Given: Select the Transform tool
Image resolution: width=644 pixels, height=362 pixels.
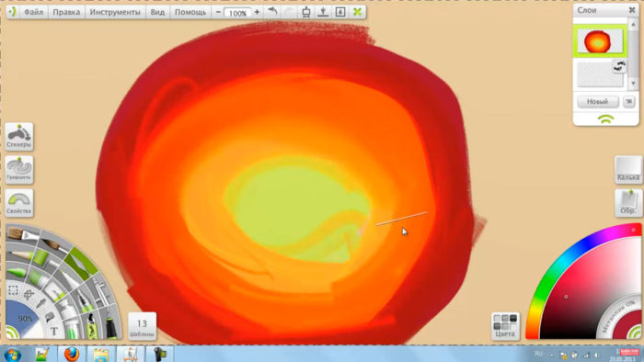Looking at the screenshot, I should [29, 293].
